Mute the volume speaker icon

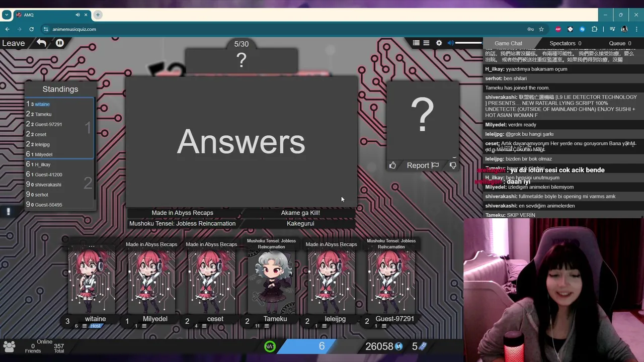pyautogui.click(x=451, y=43)
